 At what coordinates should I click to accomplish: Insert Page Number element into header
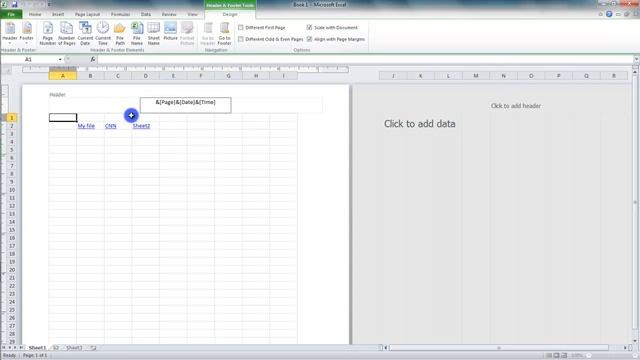point(47,33)
